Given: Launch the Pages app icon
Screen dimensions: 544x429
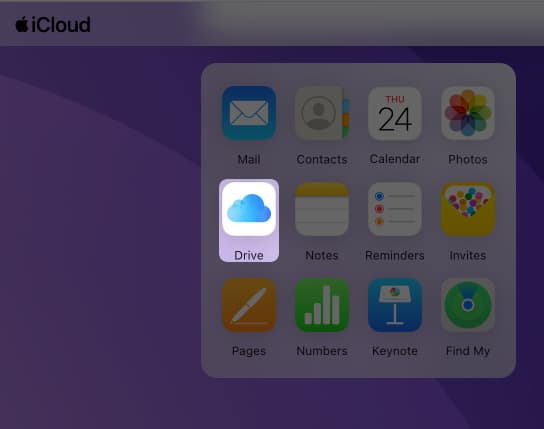Looking at the screenshot, I should (249, 305).
